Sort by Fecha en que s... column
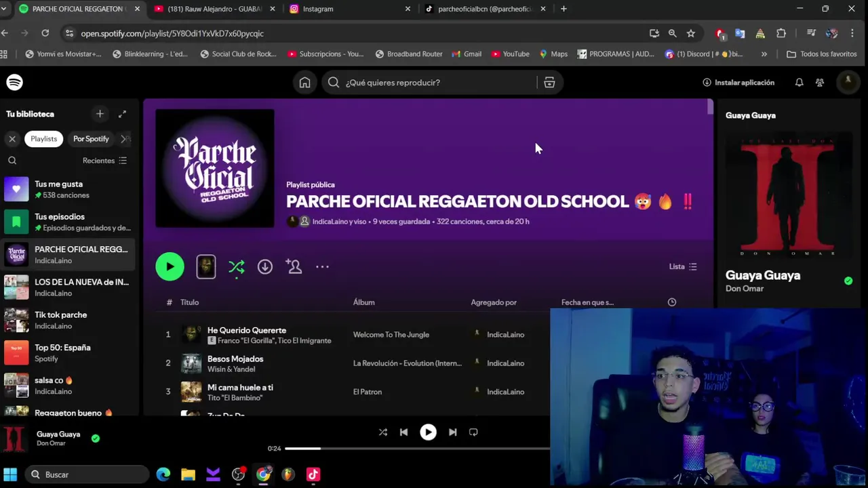 pyautogui.click(x=587, y=302)
